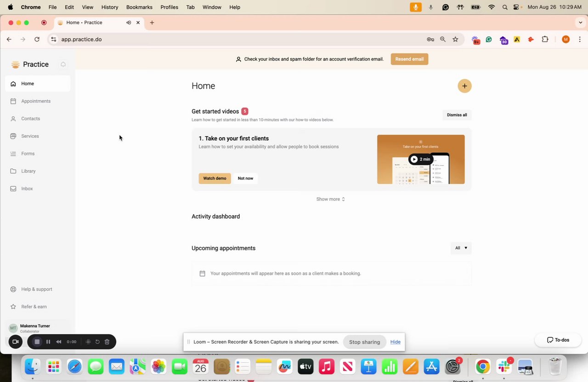Click the Loom rewind button
Viewport: 588px width, 382px height.
(x=59, y=342)
